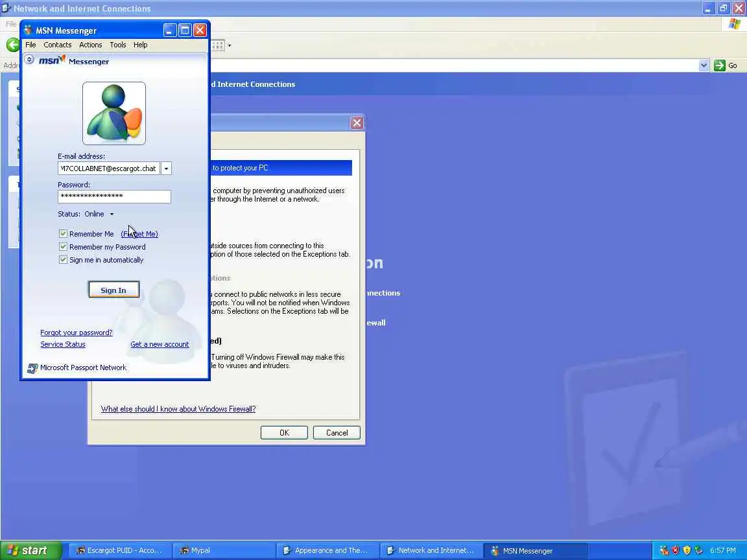Click the MSN Messenger title bar icon
This screenshot has height=560, width=747.
[28, 30]
